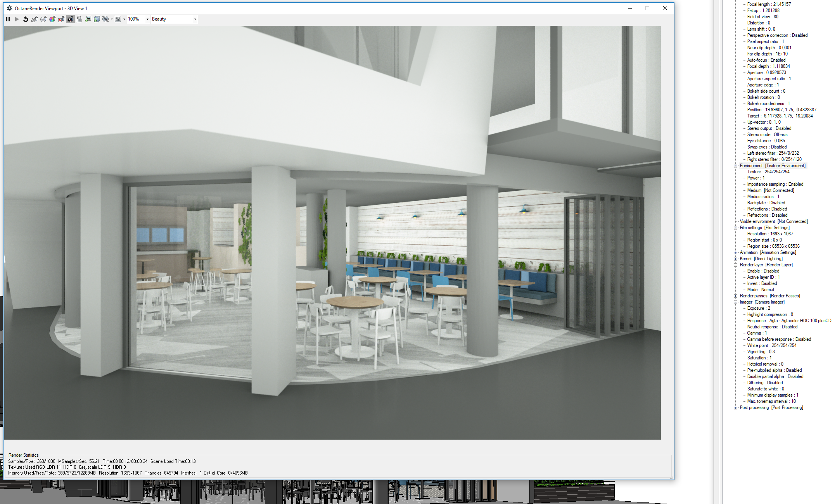Select the white balance color picker
Image resolution: width=835 pixels, height=504 pixels.
tap(52, 19)
